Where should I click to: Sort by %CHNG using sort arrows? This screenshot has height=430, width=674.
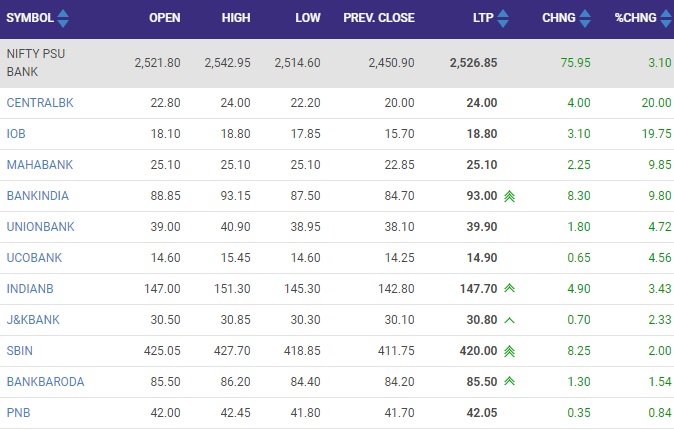click(x=667, y=18)
